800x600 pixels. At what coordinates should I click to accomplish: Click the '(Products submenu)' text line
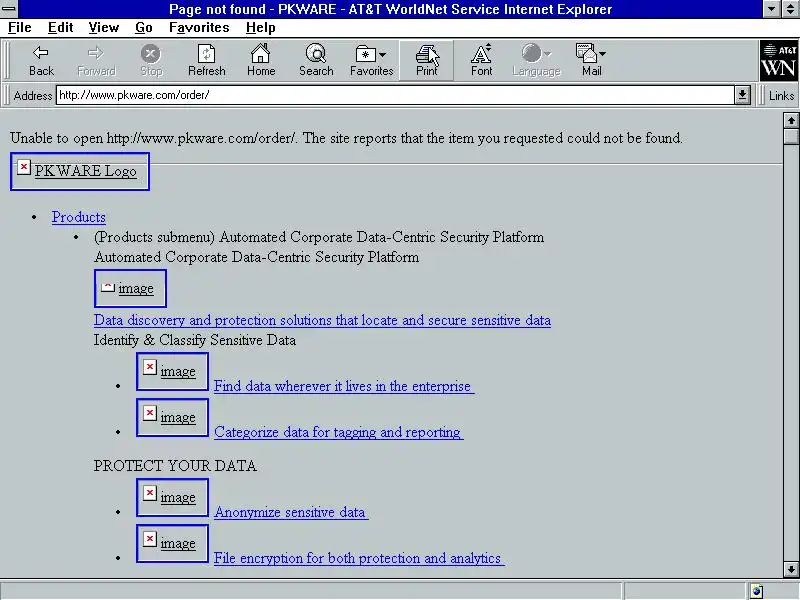319,237
